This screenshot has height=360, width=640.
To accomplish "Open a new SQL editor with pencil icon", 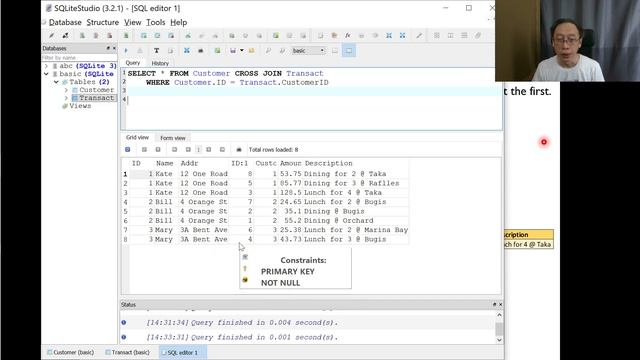I will point(51,36).
